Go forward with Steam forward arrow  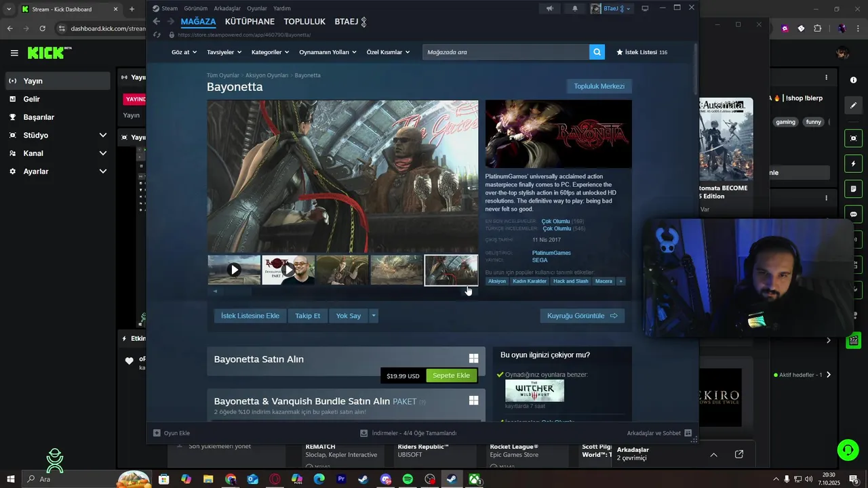point(171,22)
